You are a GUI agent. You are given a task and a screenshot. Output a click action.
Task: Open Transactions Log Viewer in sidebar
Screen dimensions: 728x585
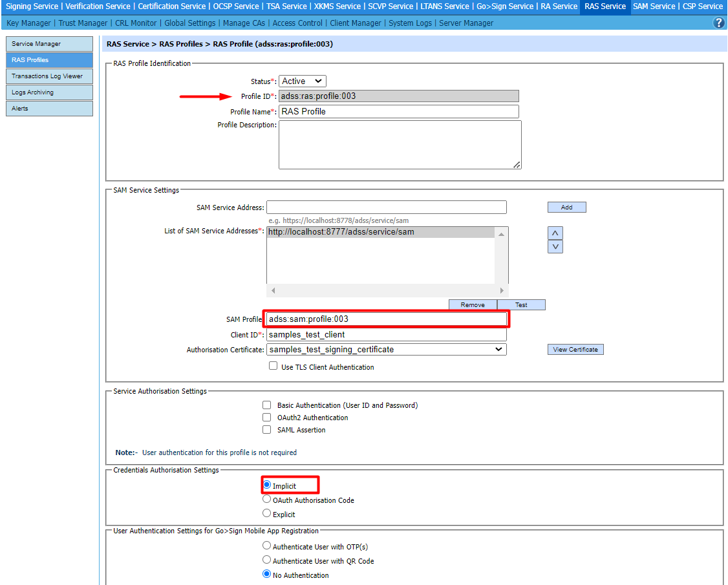tap(49, 76)
